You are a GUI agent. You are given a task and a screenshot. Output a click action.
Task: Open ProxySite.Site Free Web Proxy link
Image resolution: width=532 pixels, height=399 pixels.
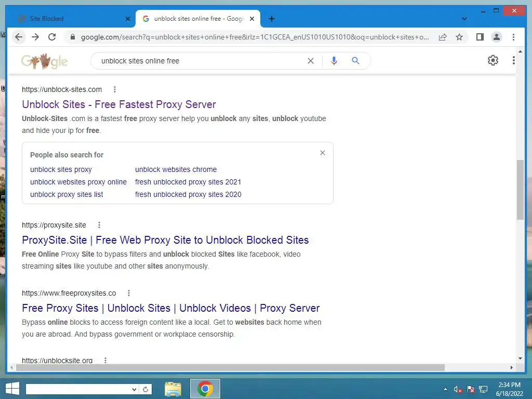click(165, 240)
